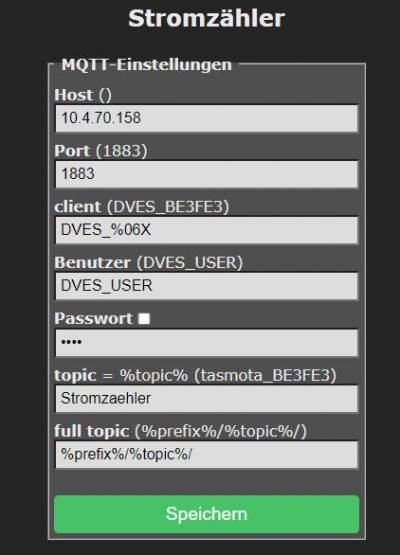Viewport: 400px width, 555px height.
Task: Toggle the show Passwort checkbox
Action: (144, 319)
